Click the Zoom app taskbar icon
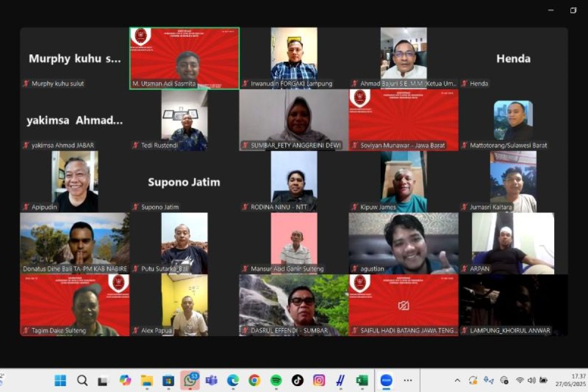This screenshot has height=392, width=588. pyautogui.click(x=386, y=380)
